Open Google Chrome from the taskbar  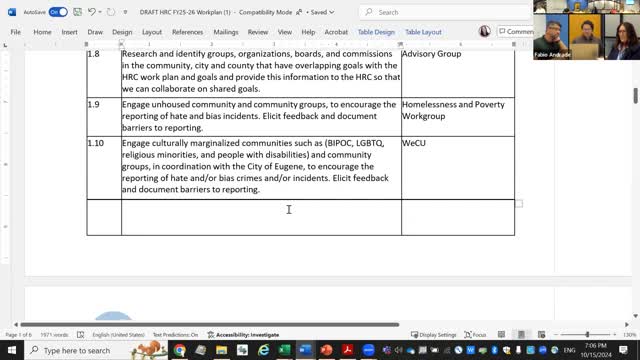pyautogui.click(x=180, y=350)
